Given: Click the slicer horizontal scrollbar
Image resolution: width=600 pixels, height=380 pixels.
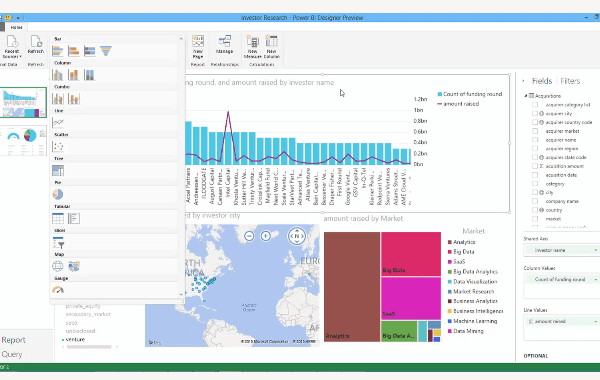Looking at the screenshot, I should [89, 347].
